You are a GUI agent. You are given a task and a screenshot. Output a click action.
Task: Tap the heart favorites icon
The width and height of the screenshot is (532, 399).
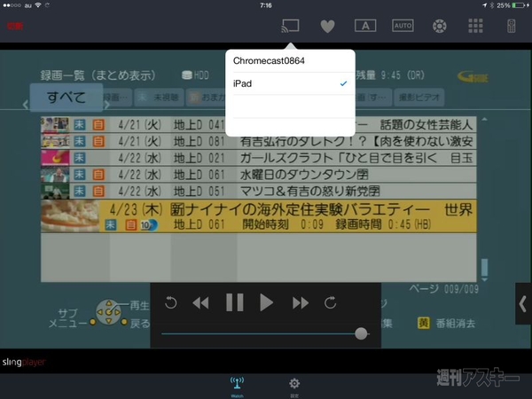327,26
